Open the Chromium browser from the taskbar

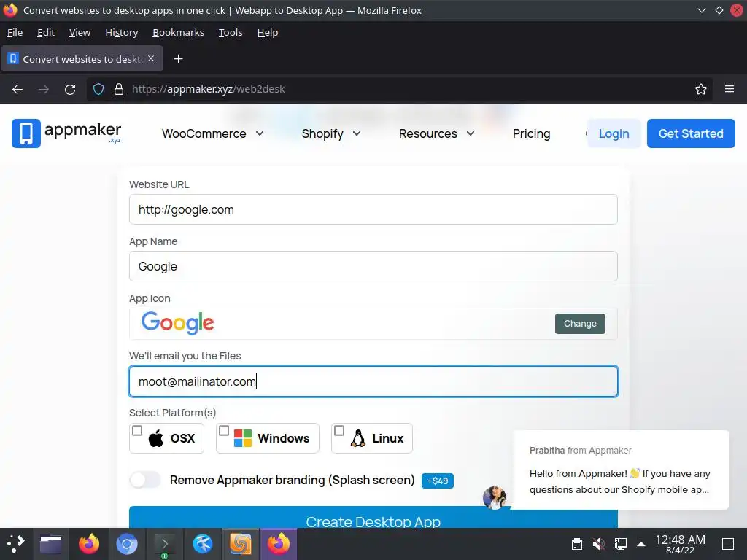point(127,543)
